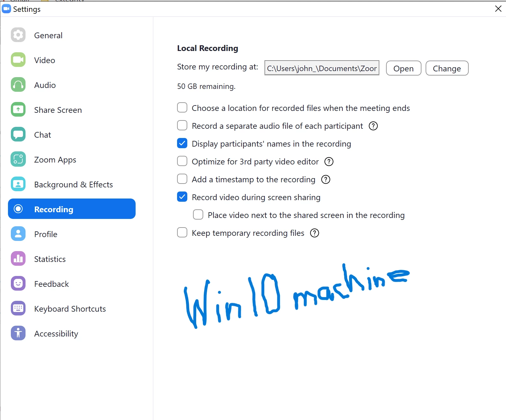Click Change to pick recording location
This screenshot has height=420, width=506.
[x=447, y=68]
